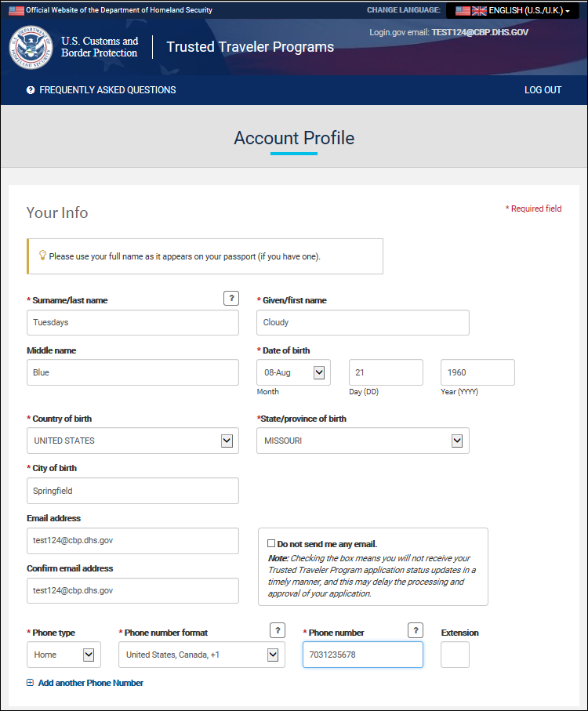Open the Month of birth dropdown
Viewport: 588px width, 711px height.
tap(319, 373)
